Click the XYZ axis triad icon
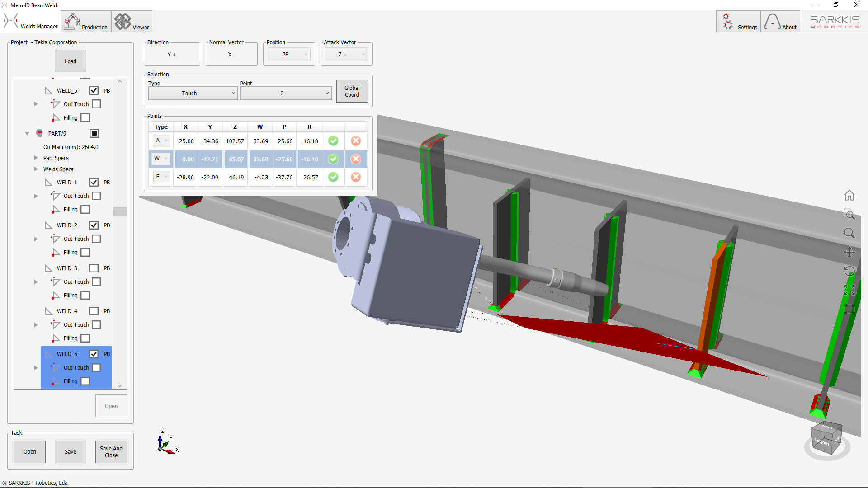Screen dimensions: 868x488 point(167,442)
